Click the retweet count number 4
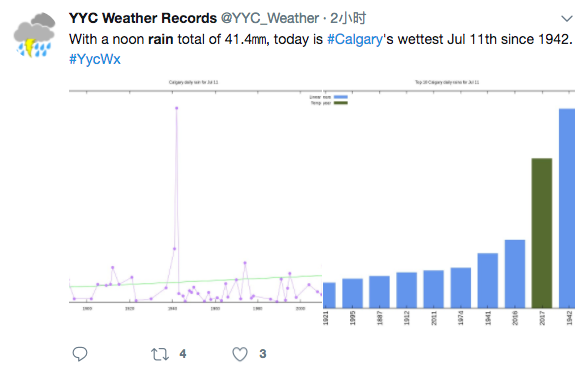 click(x=183, y=354)
